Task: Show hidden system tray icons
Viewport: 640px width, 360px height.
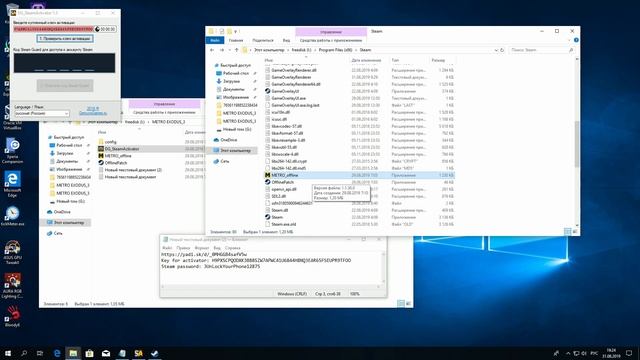Action: coord(568,353)
